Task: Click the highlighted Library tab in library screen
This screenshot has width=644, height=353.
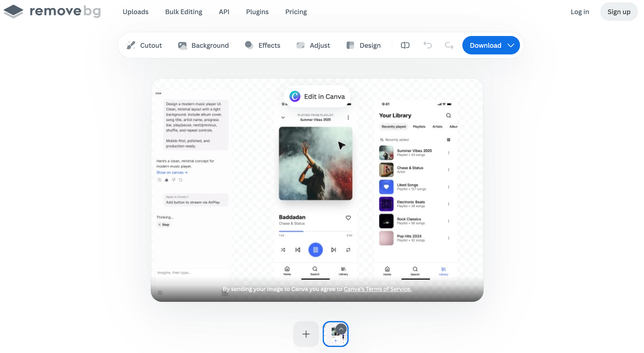Action: [x=443, y=271]
